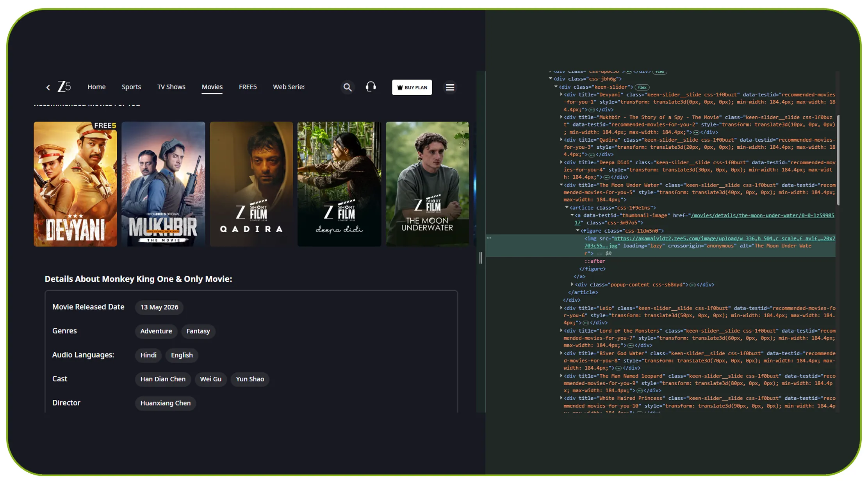868x484 pixels.
Task: Open the the-moon-under-water href link
Action: 704,219
